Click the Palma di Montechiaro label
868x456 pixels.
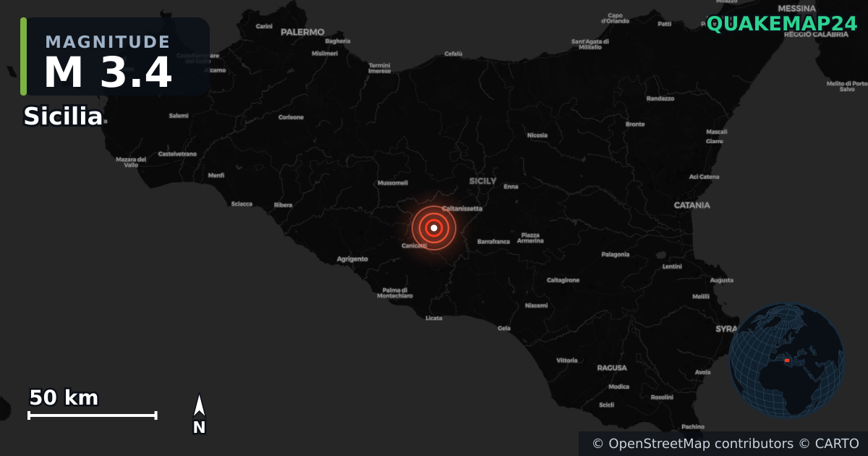(395, 292)
